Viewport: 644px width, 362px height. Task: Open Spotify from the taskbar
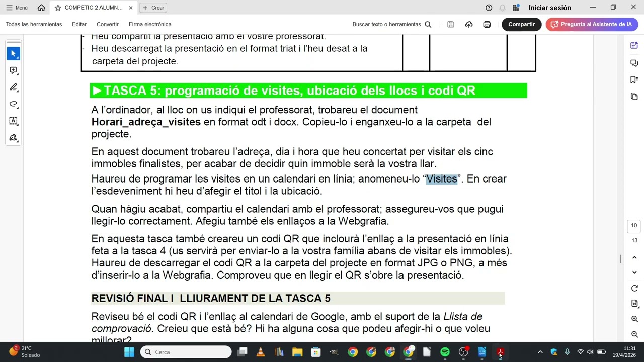coord(445,352)
